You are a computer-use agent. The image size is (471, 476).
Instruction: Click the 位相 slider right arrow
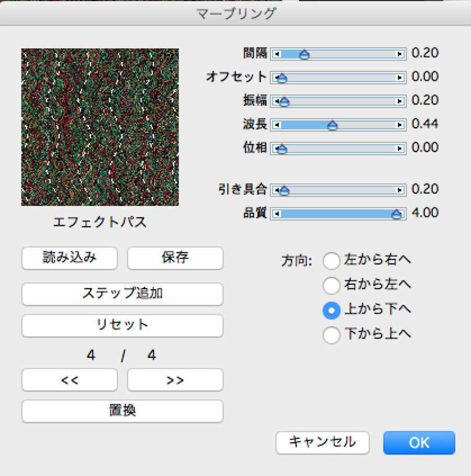400,148
